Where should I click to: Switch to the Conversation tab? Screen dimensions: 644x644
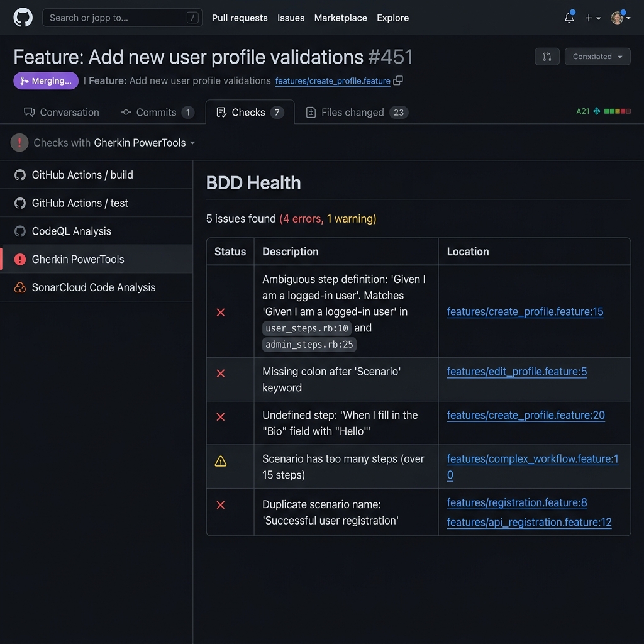(61, 112)
